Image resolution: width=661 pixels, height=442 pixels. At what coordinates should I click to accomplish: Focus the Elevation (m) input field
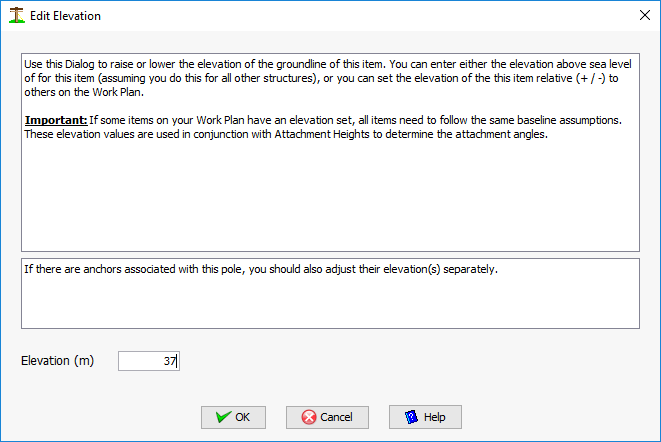click(149, 361)
